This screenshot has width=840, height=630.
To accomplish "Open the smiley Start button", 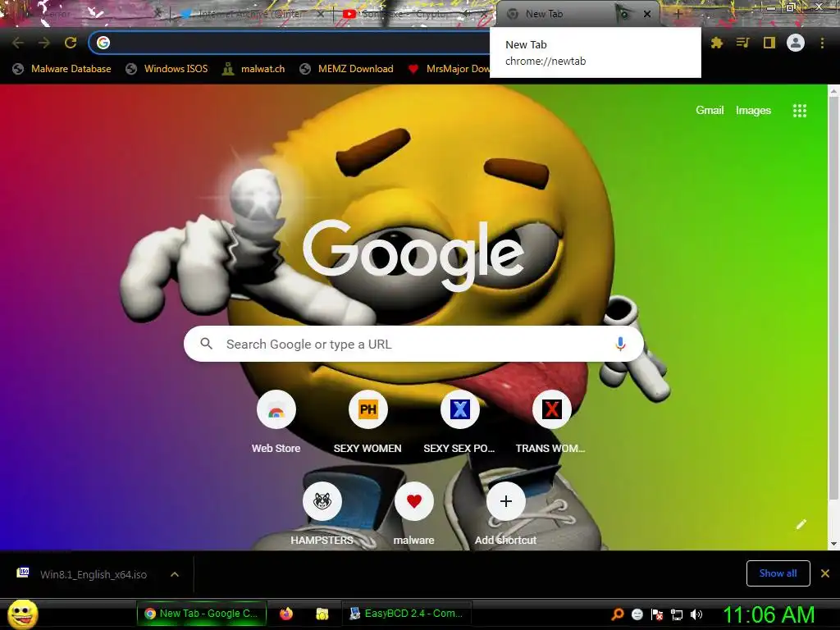I will pyautogui.click(x=22, y=614).
